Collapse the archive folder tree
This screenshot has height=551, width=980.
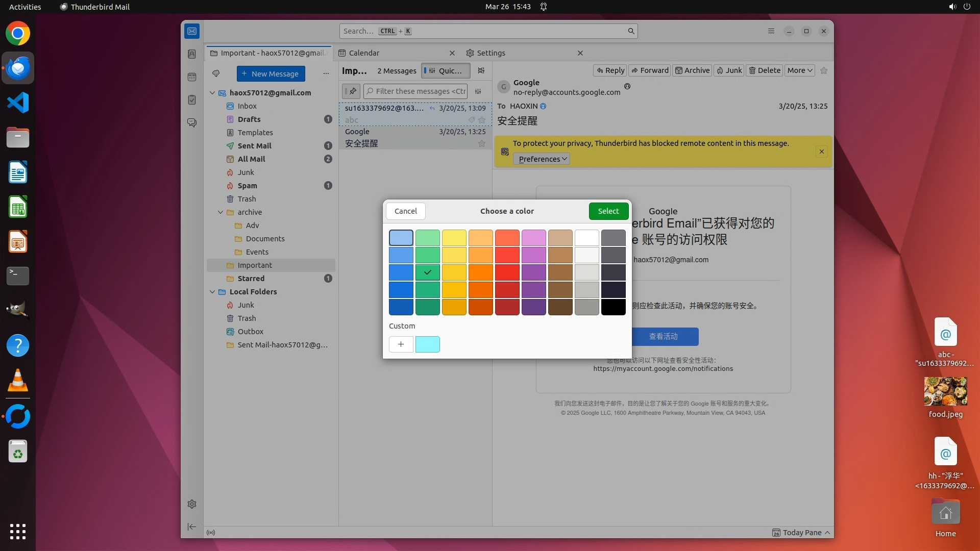pos(220,212)
